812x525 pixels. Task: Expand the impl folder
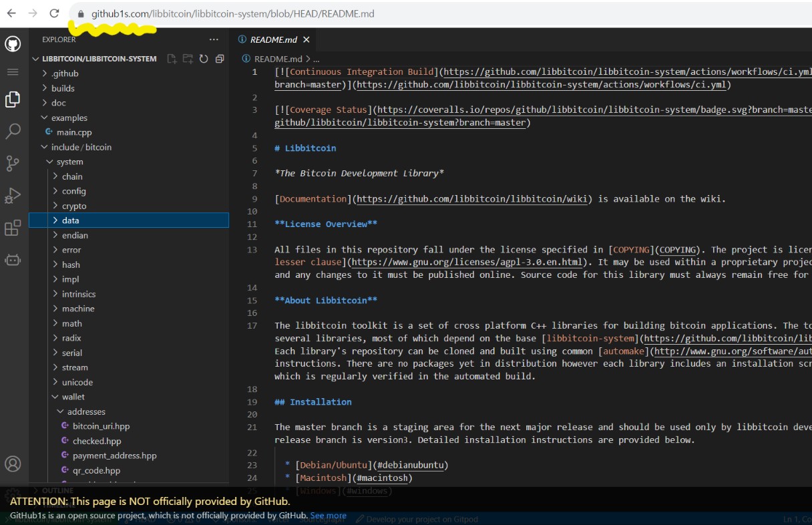71,279
